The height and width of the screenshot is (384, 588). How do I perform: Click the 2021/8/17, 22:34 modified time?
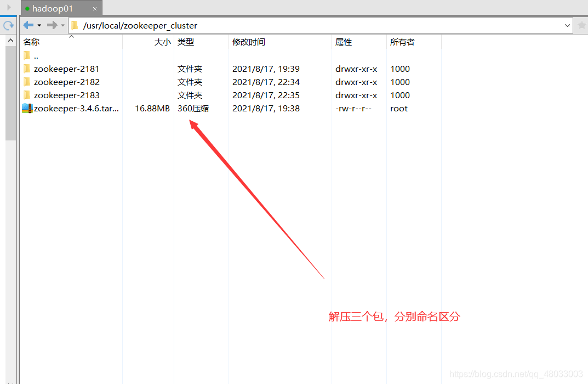(266, 82)
